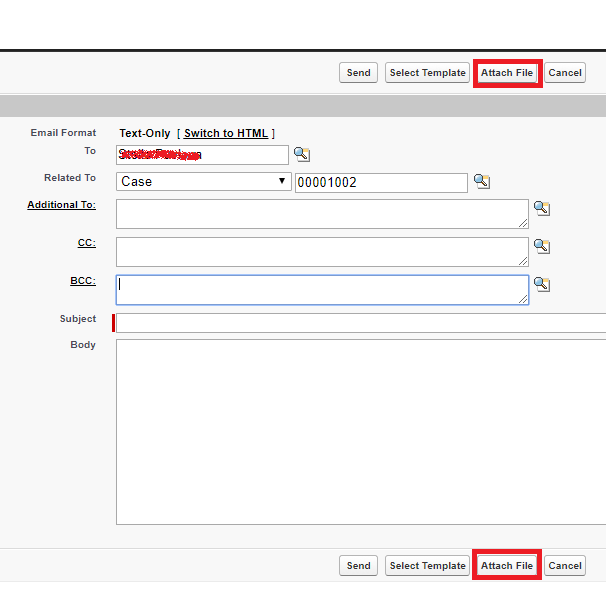Image resolution: width=606 pixels, height=602 pixels.
Task: Grab the BCC box resize handle
Action: [523, 299]
